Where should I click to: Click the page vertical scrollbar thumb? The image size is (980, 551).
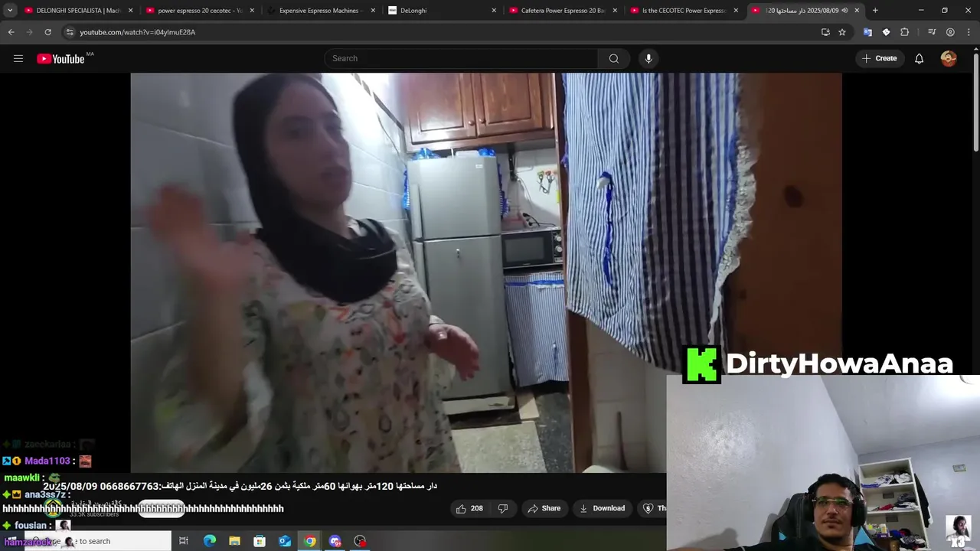(975, 102)
